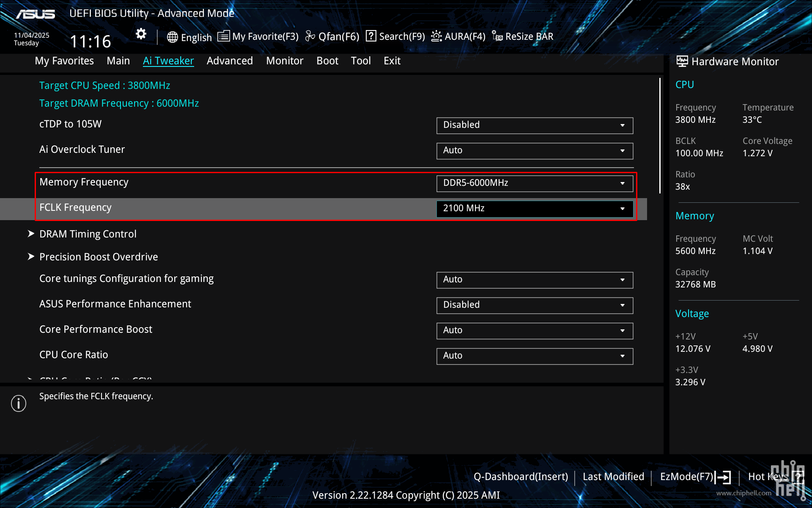Click the vertical scrollbar of settings list

click(660, 135)
